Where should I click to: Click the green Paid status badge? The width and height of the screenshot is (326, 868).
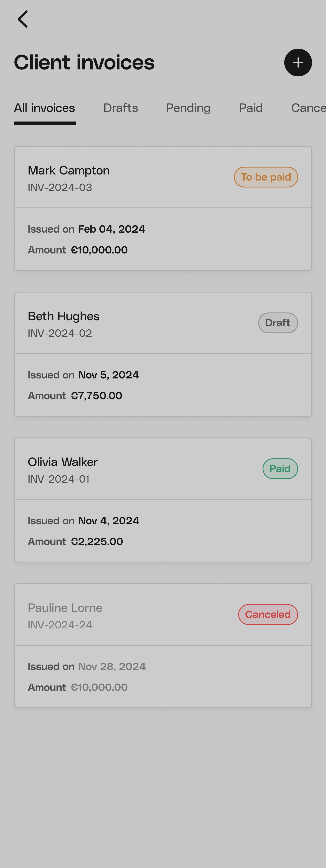tap(280, 469)
